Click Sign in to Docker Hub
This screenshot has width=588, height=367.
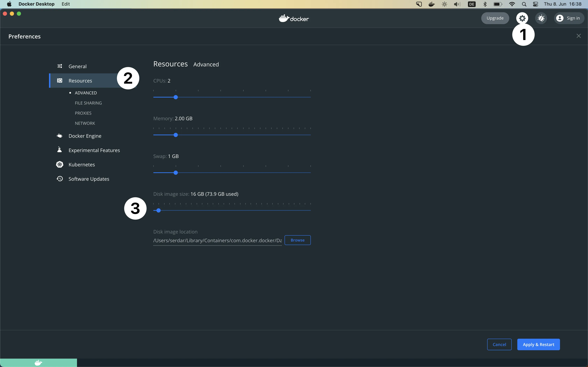coord(569,18)
